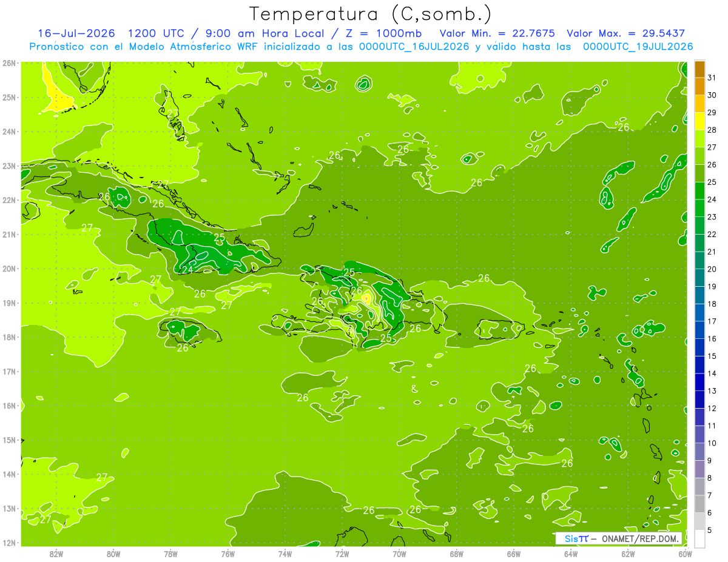Click the color bar label '28'
The width and height of the screenshot is (728, 562).
(712, 130)
